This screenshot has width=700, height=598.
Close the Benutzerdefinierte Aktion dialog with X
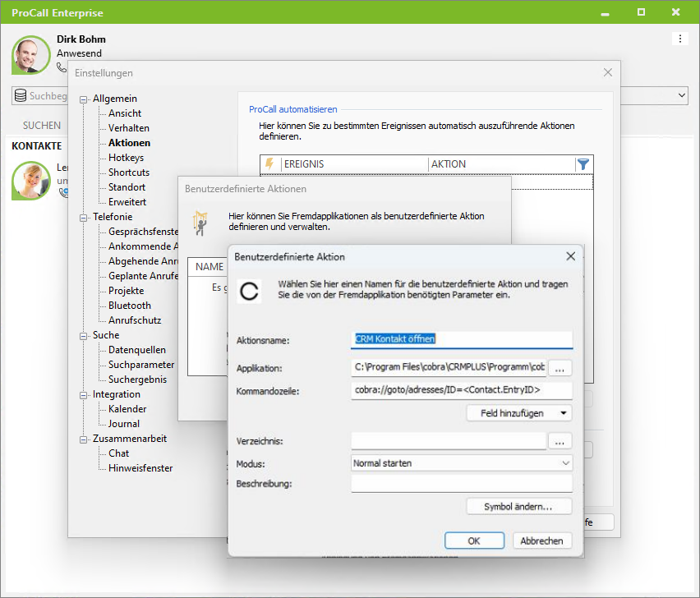[x=570, y=256]
